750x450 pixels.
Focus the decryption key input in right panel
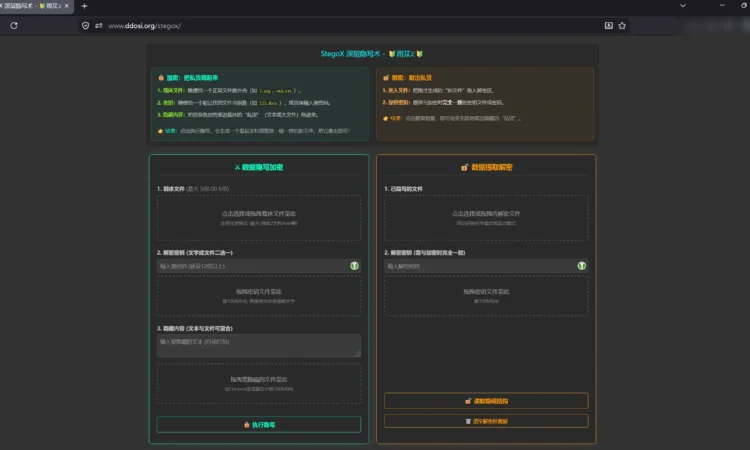(486, 266)
